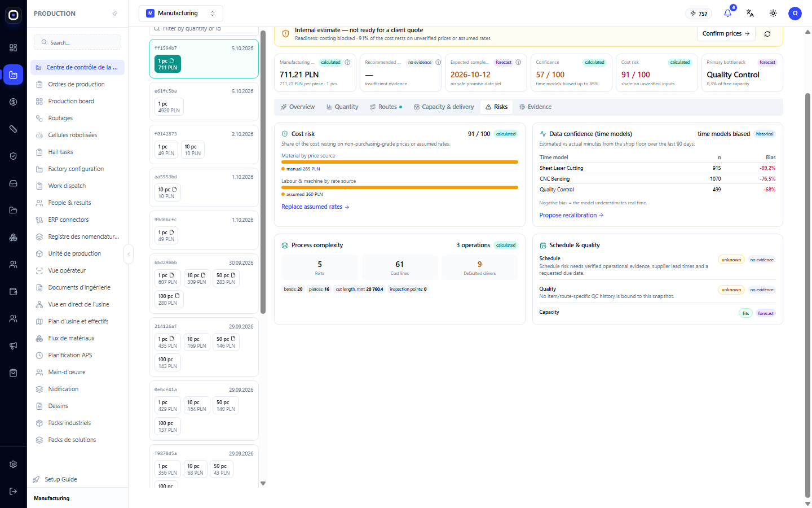
Task: Open Planification APS in the sidebar
Action: [78, 356]
